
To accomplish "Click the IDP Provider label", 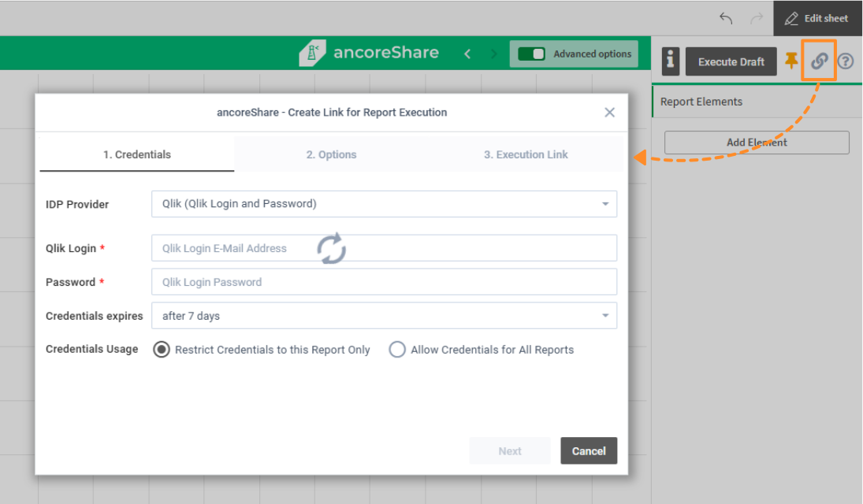I will click(x=77, y=204).
